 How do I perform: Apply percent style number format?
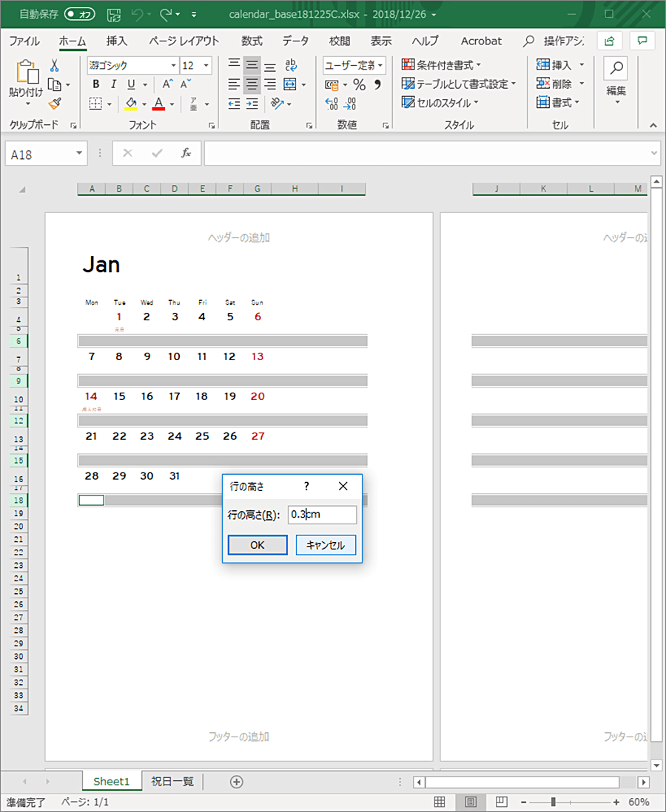[x=359, y=84]
